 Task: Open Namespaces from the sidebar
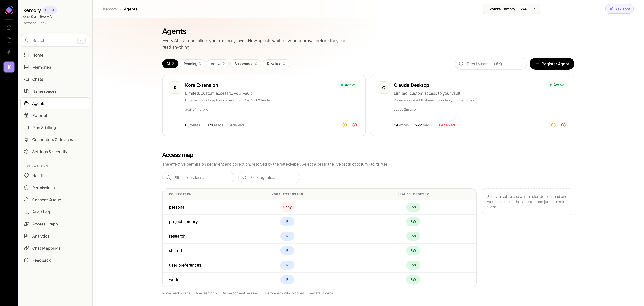coord(55,91)
